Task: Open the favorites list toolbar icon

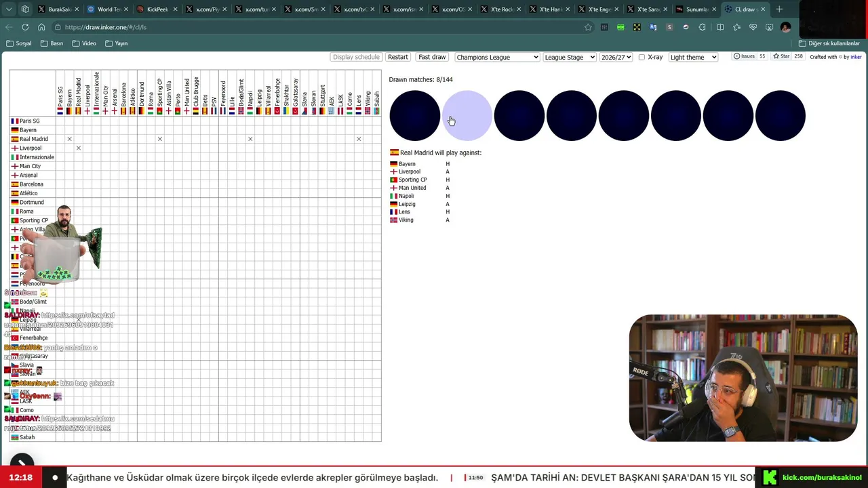Action: tap(736, 27)
